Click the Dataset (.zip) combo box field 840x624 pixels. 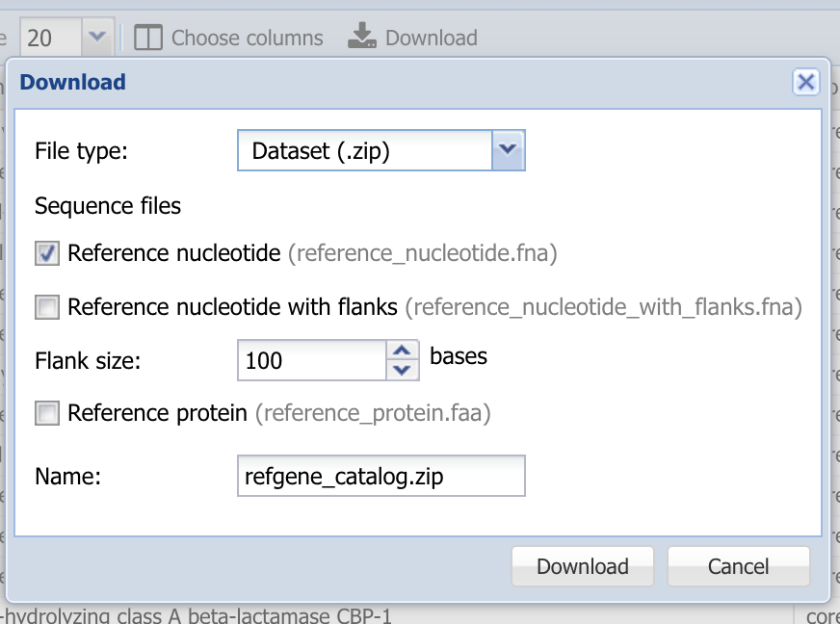pos(365,150)
